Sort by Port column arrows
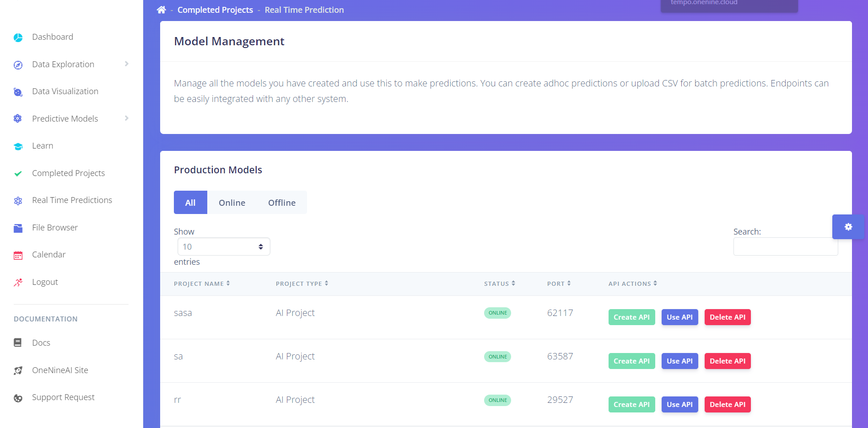This screenshot has width=868, height=428. [x=569, y=284]
